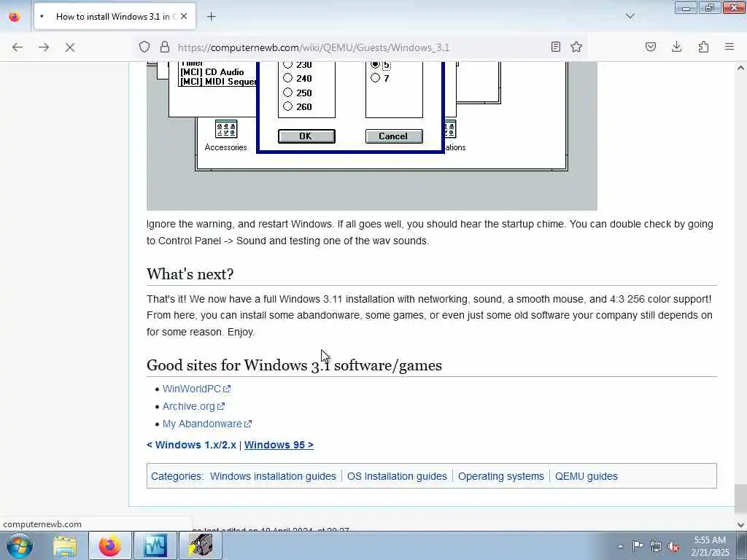Screen dimensions: 747x560
Task: Open the Downloads panel
Action: [676, 47]
